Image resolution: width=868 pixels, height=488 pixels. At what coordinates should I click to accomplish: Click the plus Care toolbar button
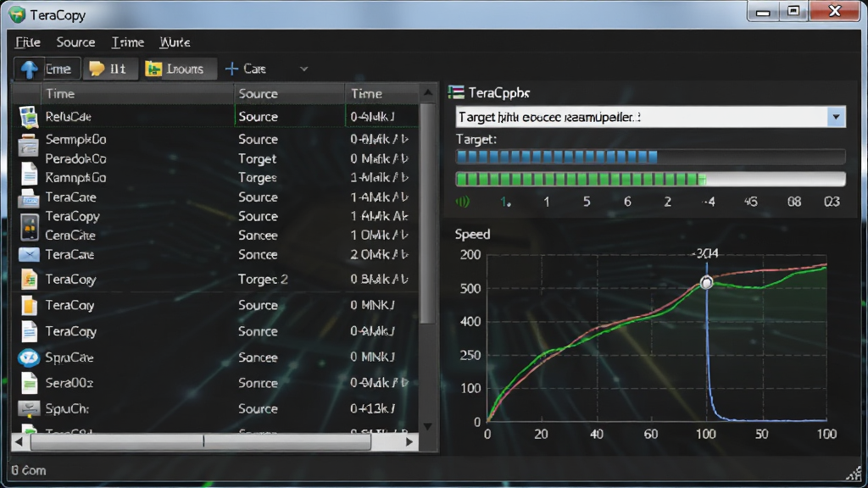(x=246, y=69)
